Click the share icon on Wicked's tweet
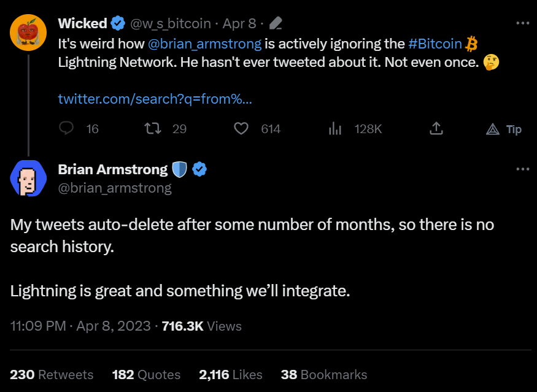The image size is (537, 392). point(436,128)
